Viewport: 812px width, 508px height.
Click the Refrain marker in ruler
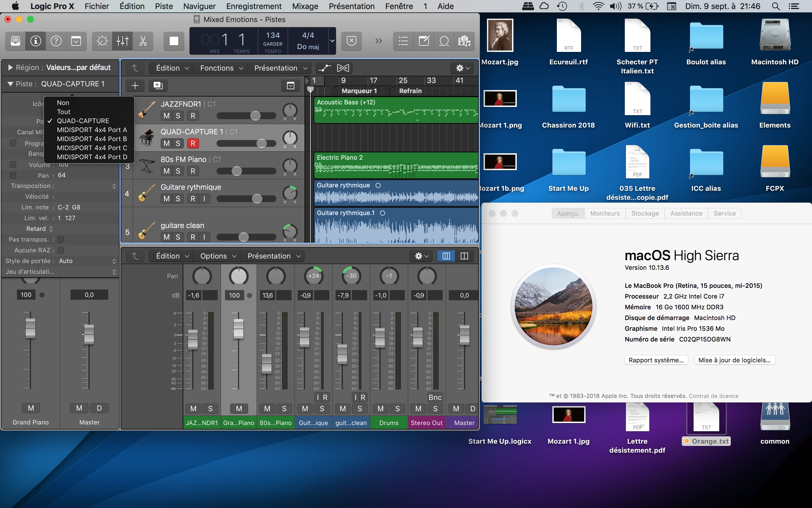pyautogui.click(x=410, y=91)
